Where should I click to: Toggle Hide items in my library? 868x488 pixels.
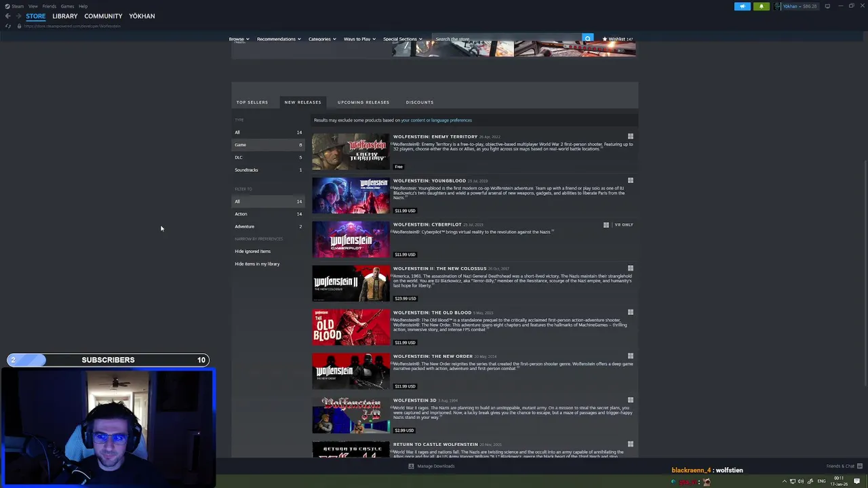click(257, 264)
